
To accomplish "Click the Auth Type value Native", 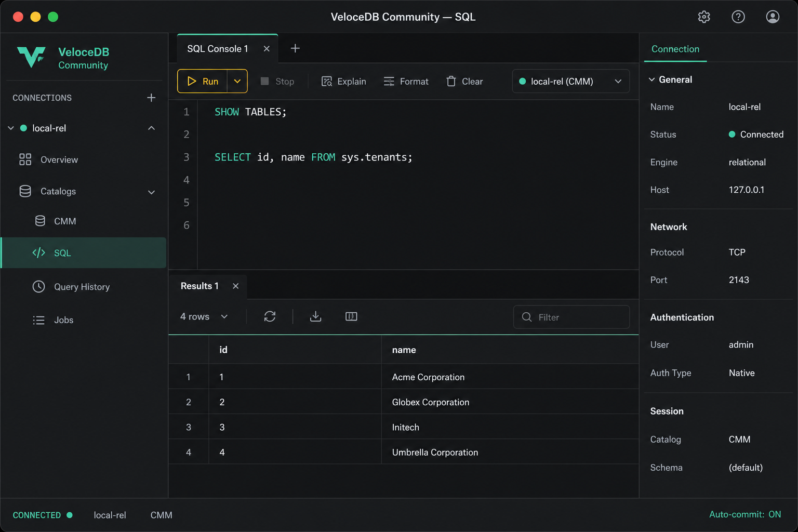I will tap(741, 373).
